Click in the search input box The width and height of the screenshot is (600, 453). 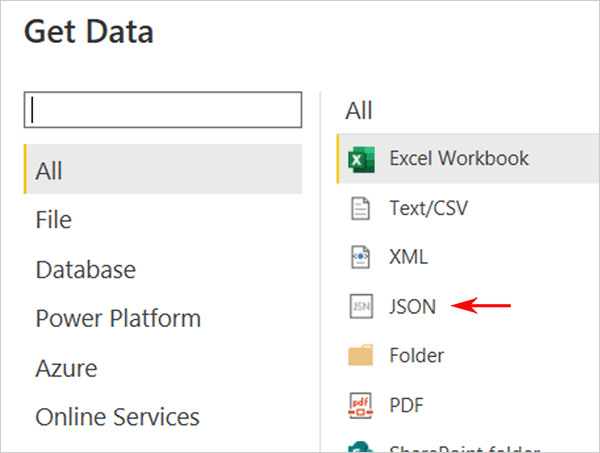pos(162,110)
